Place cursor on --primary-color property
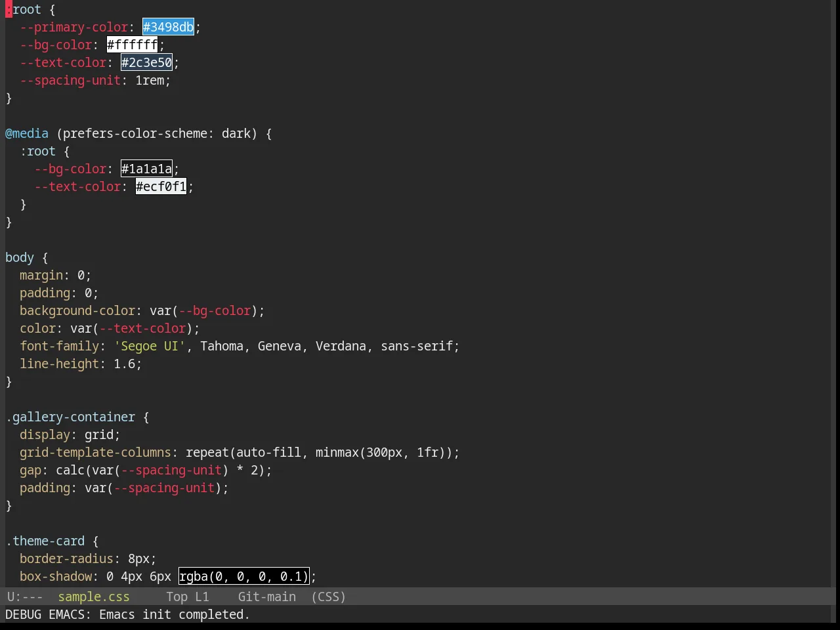 point(74,27)
